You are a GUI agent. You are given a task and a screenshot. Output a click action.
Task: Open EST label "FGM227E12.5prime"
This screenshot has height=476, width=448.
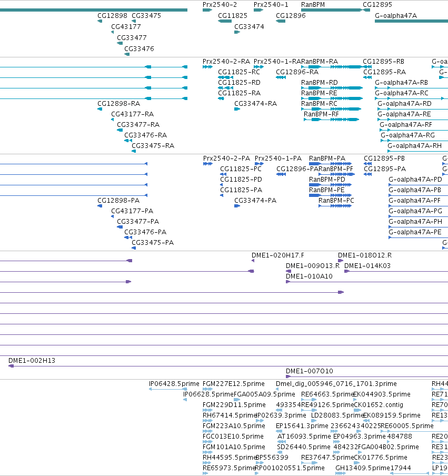pos(233,384)
